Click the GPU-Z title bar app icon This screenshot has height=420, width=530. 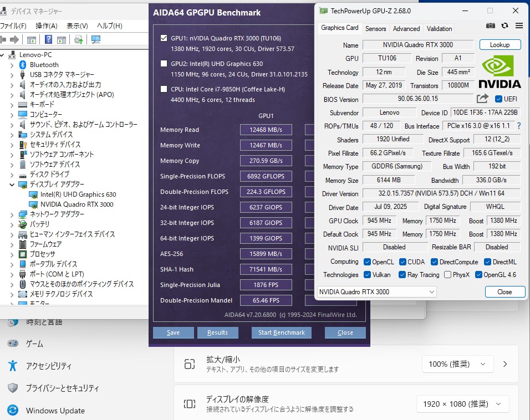tap(323, 11)
